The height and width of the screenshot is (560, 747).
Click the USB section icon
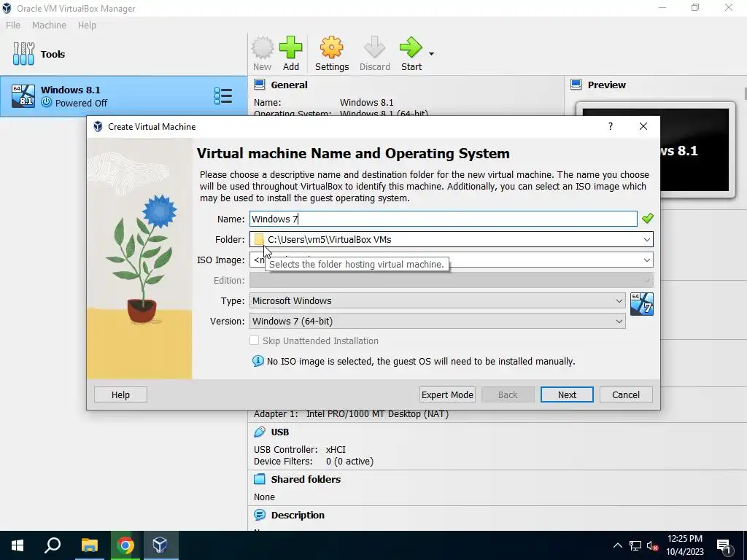click(x=259, y=432)
